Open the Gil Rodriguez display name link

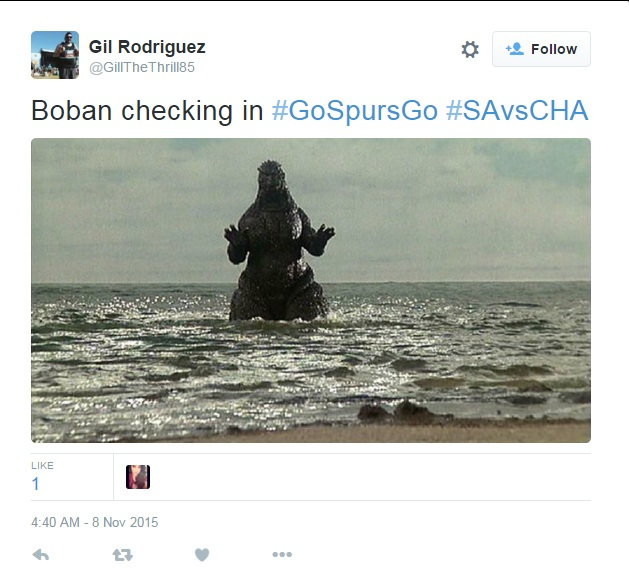147,47
